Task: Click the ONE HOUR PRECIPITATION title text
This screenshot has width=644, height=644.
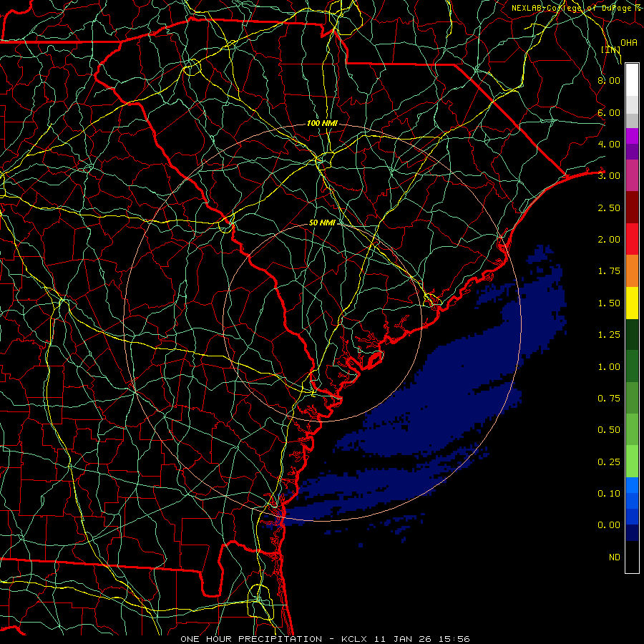Action: [251, 639]
